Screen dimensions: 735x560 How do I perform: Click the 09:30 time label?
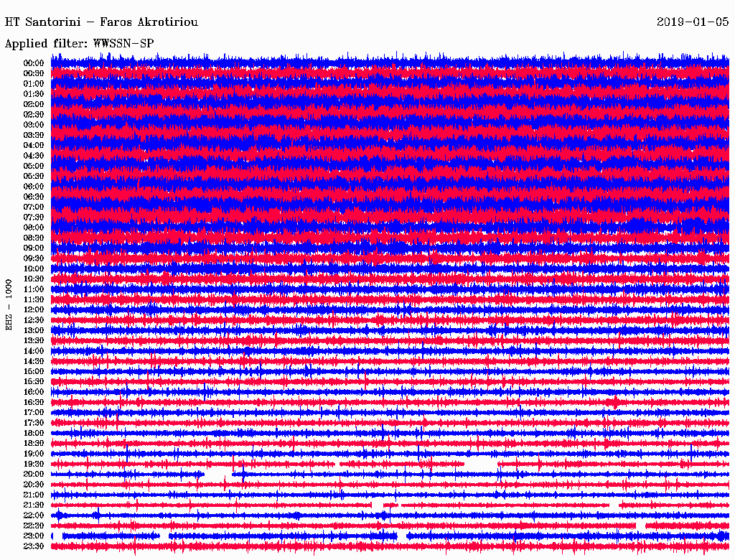tap(33, 258)
